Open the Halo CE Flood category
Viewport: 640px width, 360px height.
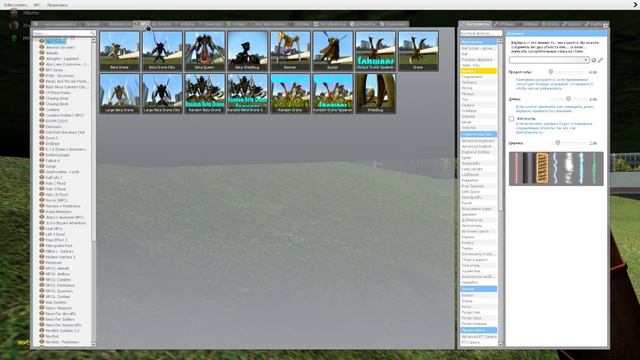coord(57,195)
